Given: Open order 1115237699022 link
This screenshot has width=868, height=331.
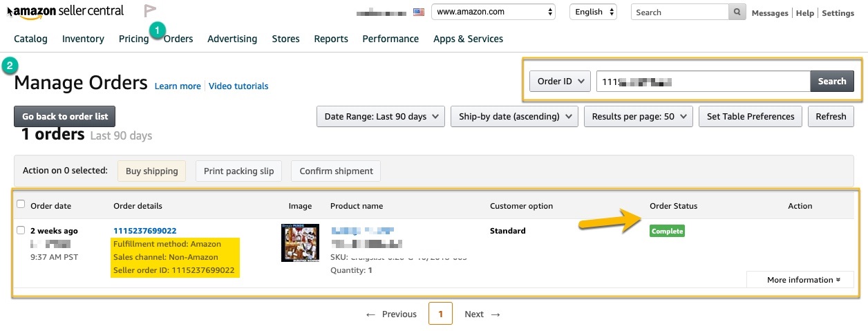Looking at the screenshot, I should coord(144,231).
